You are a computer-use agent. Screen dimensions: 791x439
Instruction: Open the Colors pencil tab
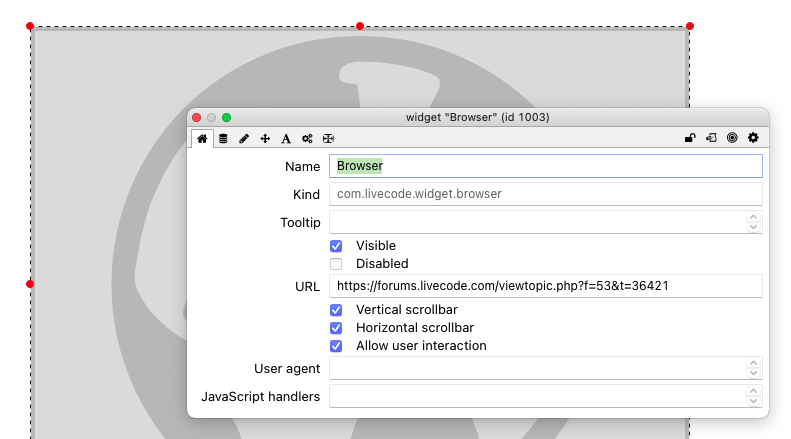click(244, 139)
